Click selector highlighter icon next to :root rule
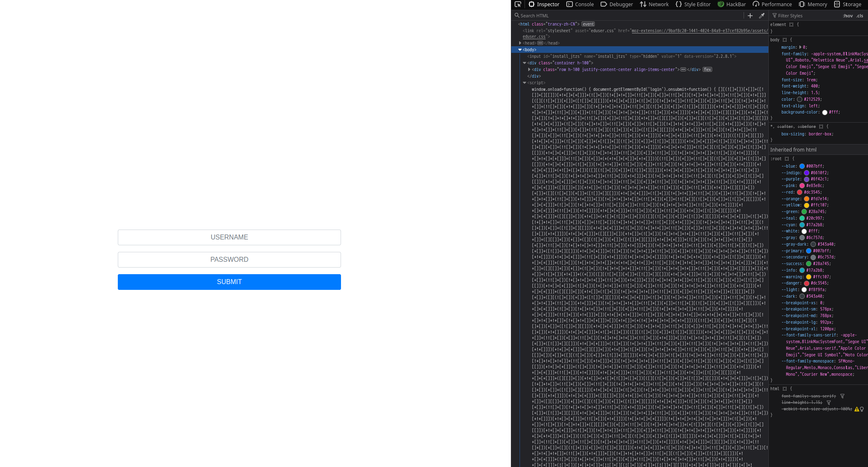Image resolution: width=868 pixels, height=467 pixels. pyautogui.click(x=787, y=159)
